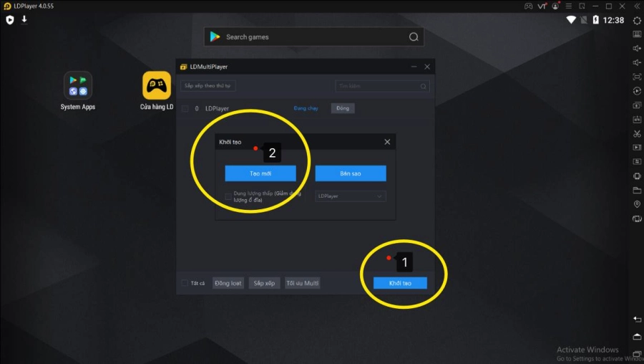The height and width of the screenshot is (364, 644).
Task: Click the install APK icon
Action: point(637,119)
